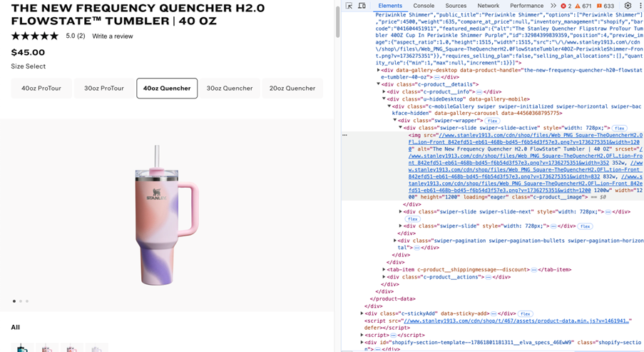Click the webpage vertical scrollbar thumb
This screenshot has width=644, height=352.
pos(337,21)
